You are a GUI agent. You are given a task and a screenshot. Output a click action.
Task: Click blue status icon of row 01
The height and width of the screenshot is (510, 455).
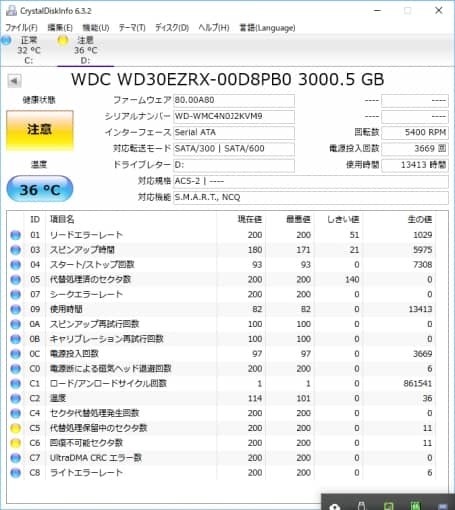point(15,235)
